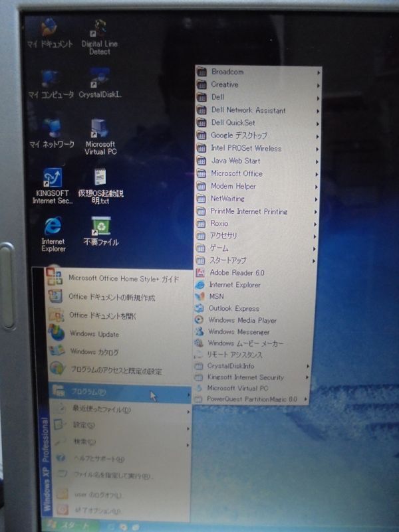
Task: Click the Windows ムービー メーカー icon
Action: 198,343
